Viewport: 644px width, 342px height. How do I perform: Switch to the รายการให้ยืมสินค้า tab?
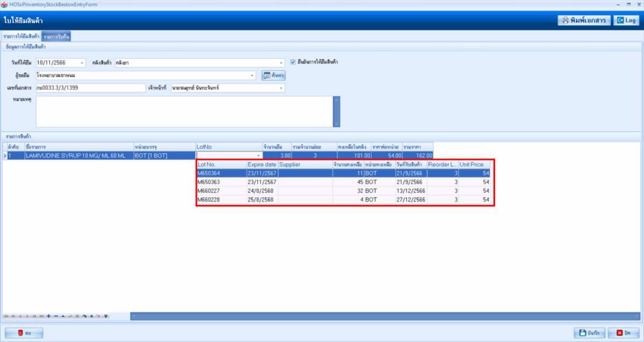pyautogui.click(x=21, y=36)
